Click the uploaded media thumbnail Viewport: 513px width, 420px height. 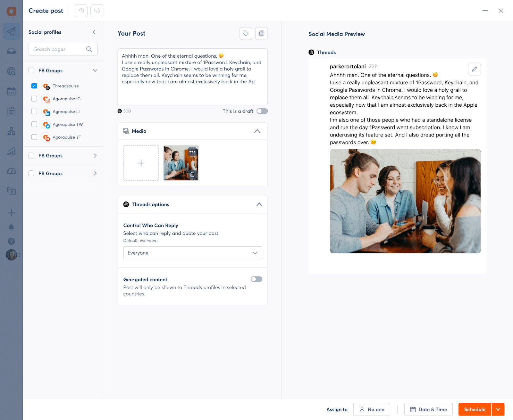(x=181, y=163)
